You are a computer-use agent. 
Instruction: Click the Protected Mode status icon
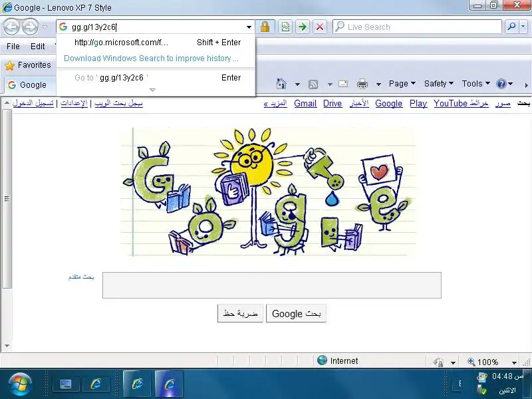438,362
